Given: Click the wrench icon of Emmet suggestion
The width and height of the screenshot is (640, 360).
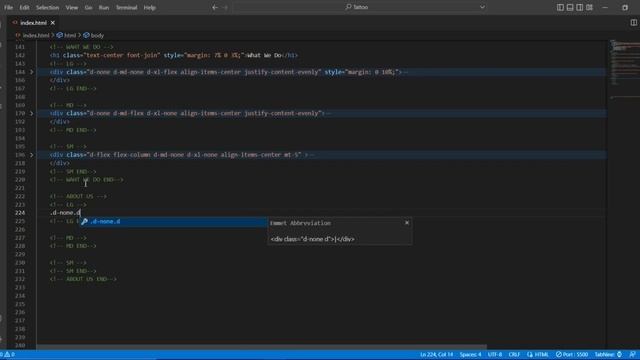Looking at the screenshot, I should point(84,221).
